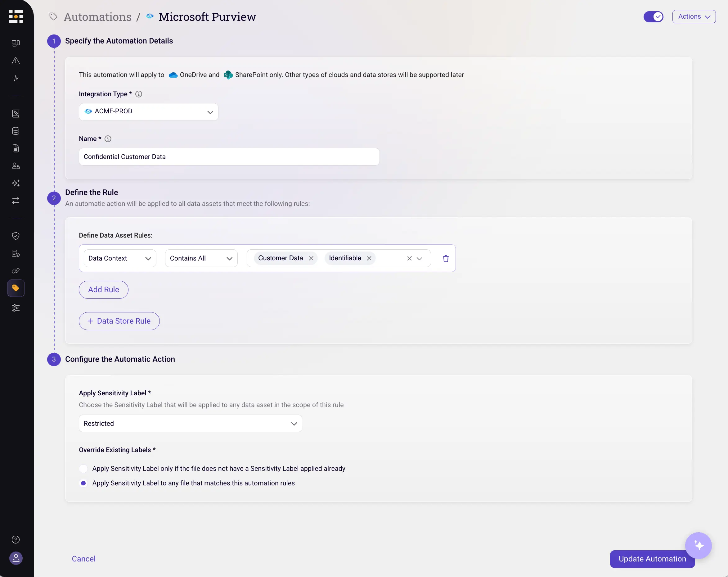The height and width of the screenshot is (577, 728).
Task: Clear all selected data context values
Action: coord(409,258)
